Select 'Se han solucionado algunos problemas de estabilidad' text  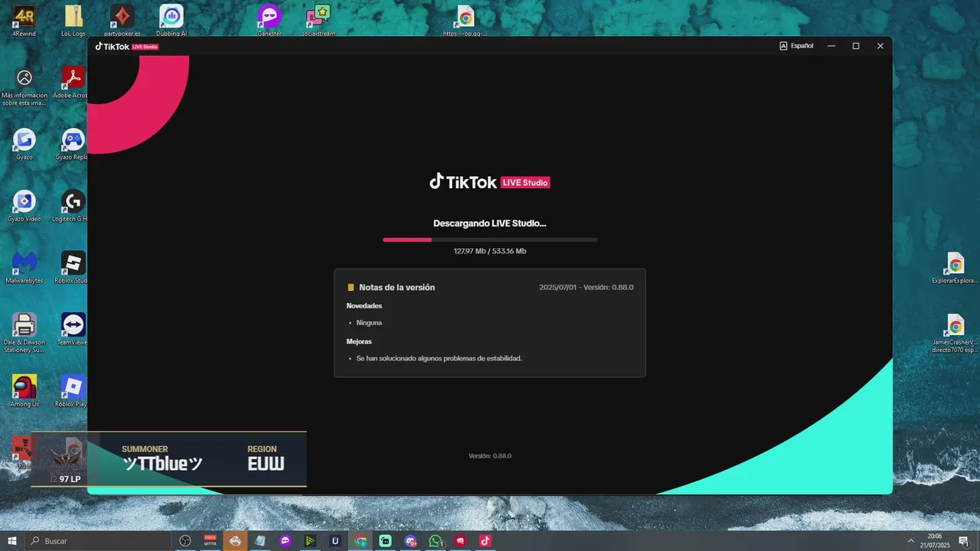pos(439,358)
